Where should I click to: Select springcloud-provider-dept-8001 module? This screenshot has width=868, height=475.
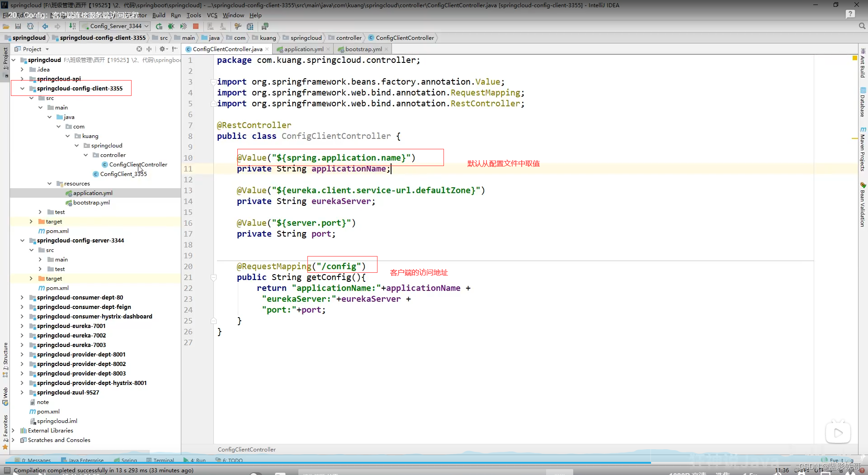pos(81,355)
